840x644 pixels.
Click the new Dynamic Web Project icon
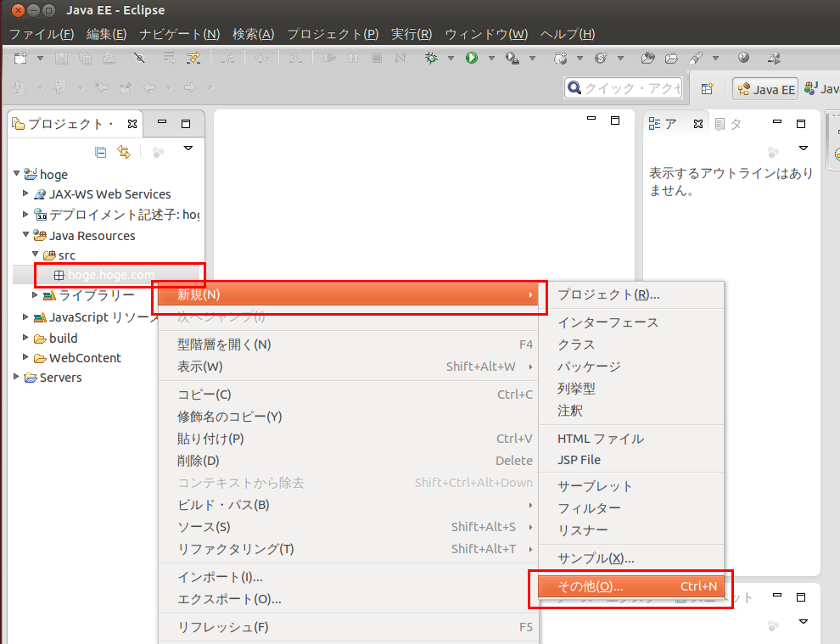point(560,58)
